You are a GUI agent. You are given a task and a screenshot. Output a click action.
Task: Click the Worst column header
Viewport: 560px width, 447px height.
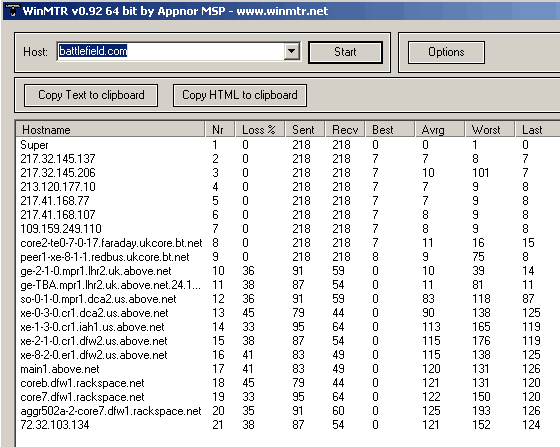[x=490, y=130]
